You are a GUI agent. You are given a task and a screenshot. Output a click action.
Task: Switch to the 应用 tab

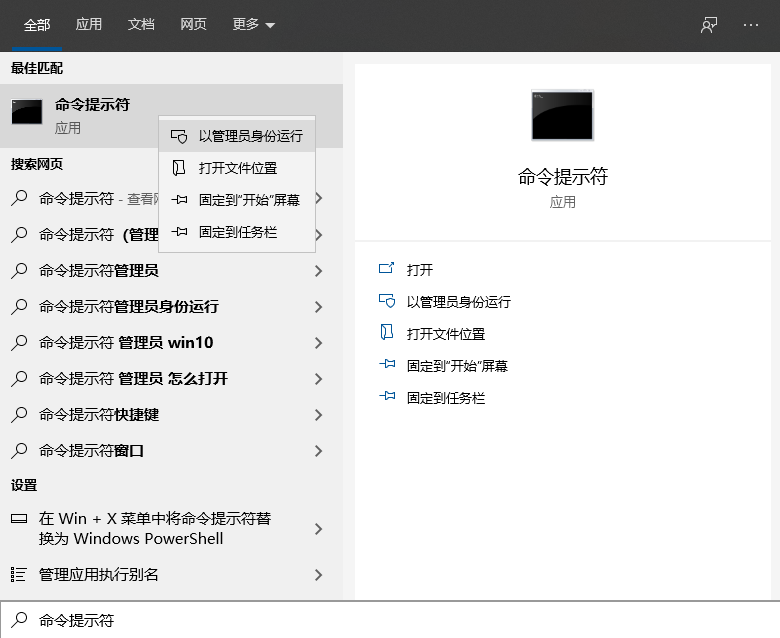(89, 25)
